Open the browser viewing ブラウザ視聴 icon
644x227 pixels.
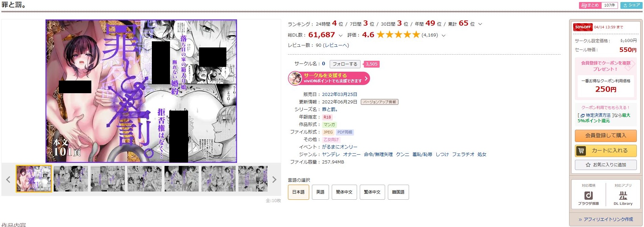click(588, 198)
